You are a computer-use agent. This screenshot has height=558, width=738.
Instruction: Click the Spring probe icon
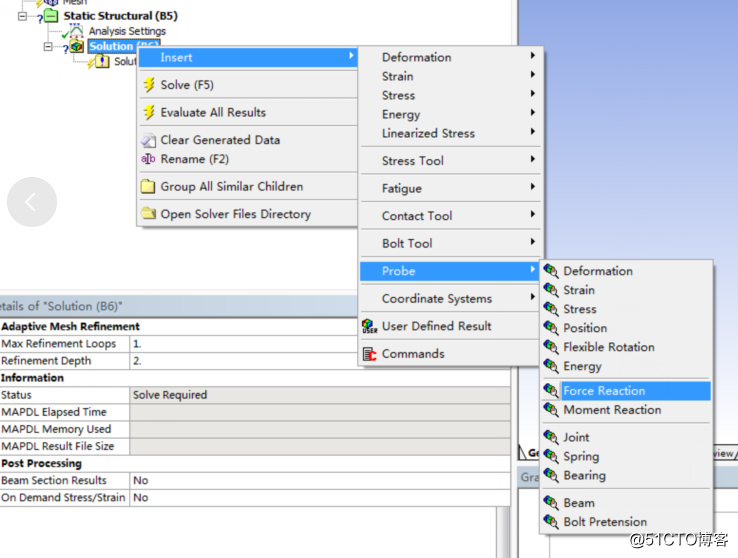click(551, 456)
